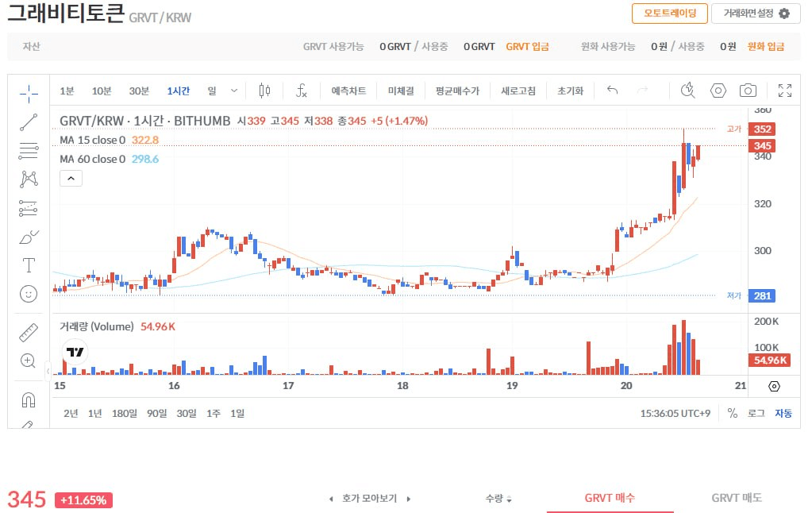This screenshot has width=812, height=513.
Task: Expand the 호가 모아보기 right arrow
Action: pos(409,499)
